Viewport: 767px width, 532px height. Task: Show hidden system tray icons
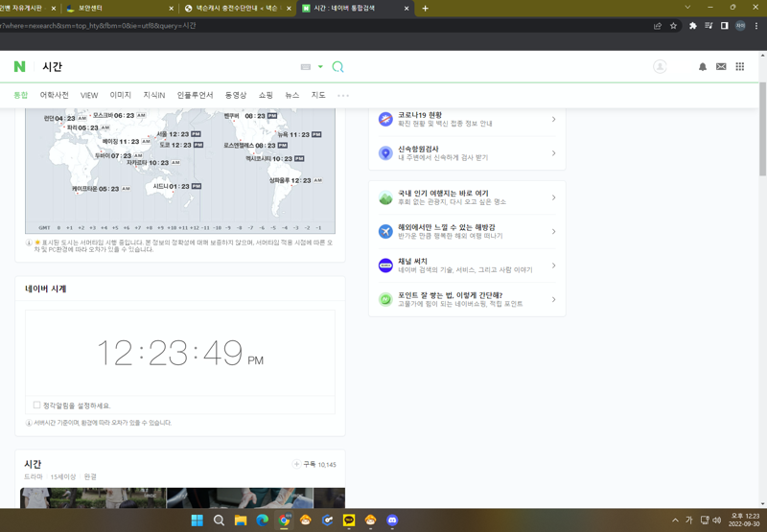click(x=676, y=520)
